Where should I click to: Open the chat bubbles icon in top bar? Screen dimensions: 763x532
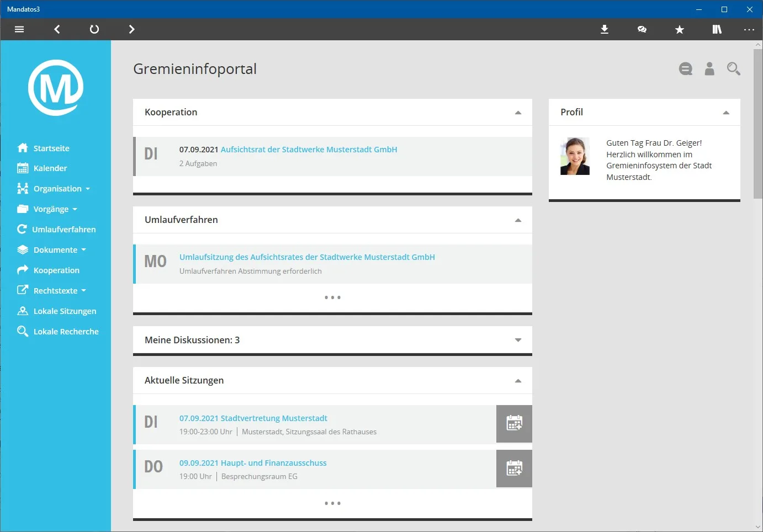click(642, 29)
